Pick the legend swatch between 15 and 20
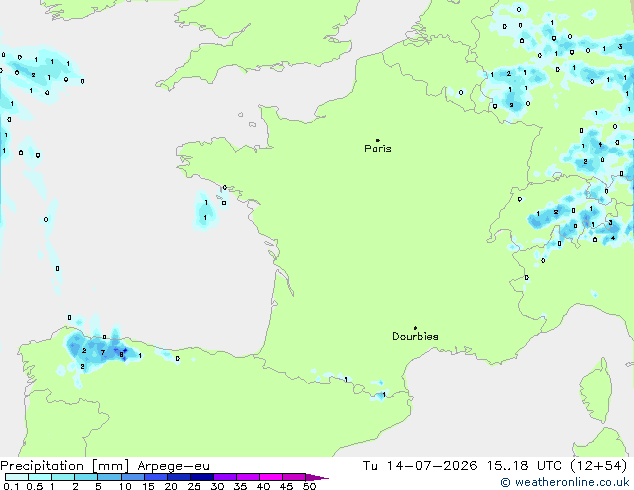Image resolution: width=634 pixels, height=490 pixels. 156,477
